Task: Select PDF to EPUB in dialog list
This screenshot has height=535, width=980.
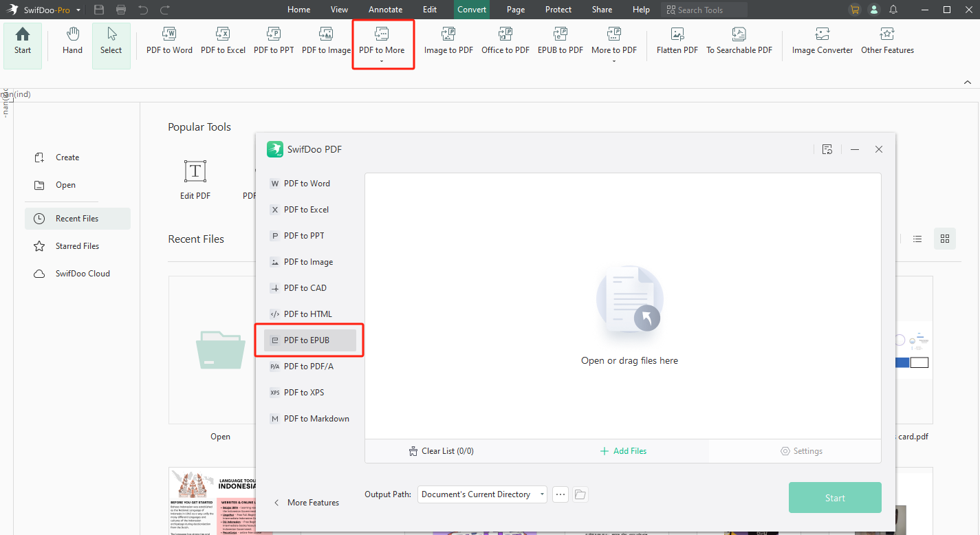Action: 310,340
